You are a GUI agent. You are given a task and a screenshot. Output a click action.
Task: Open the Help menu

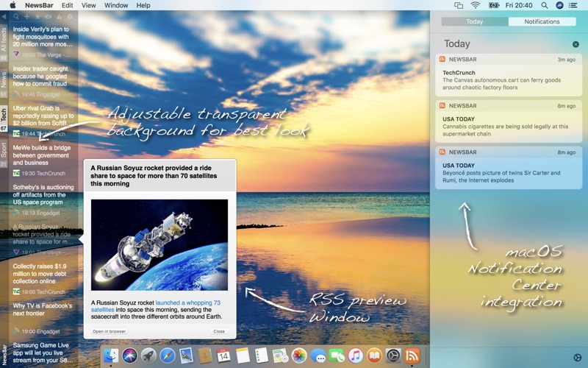point(143,5)
